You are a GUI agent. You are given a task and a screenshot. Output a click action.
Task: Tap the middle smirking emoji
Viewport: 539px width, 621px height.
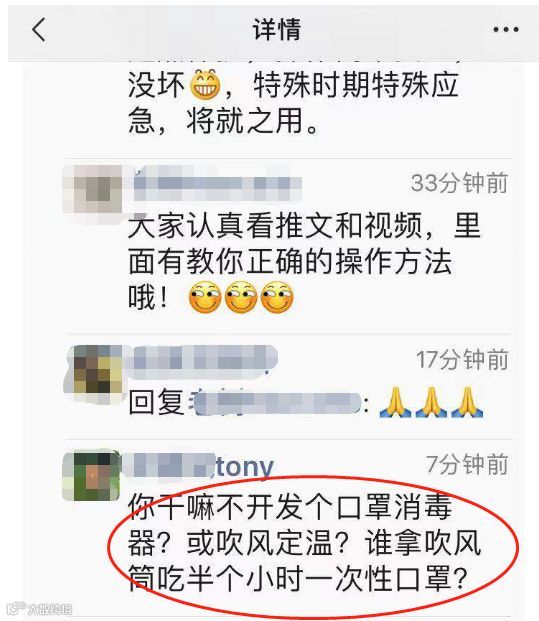click(x=241, y=297)
